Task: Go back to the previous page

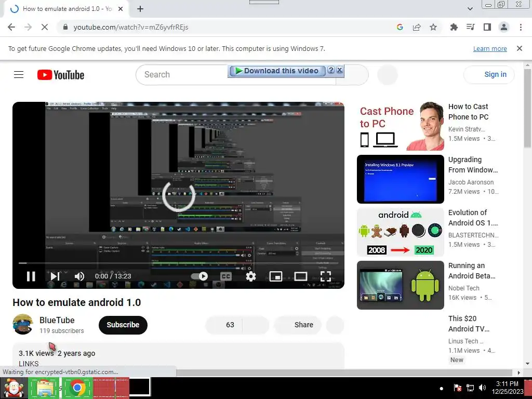Action: coord(11,27)
